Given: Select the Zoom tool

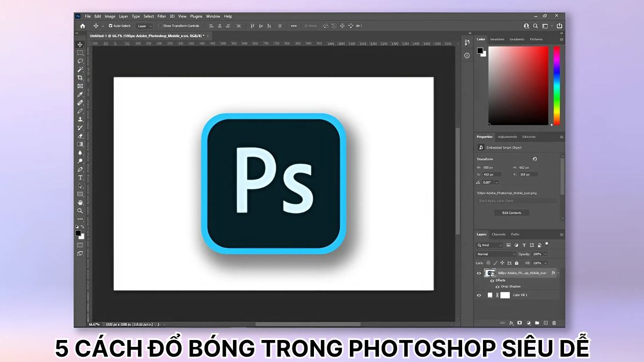Looking at the screenshot, I should (80, 210).
